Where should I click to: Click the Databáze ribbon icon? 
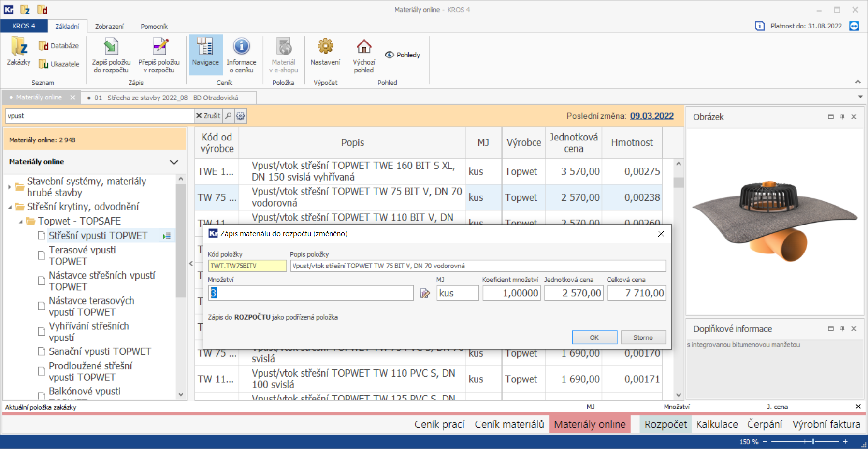click(58, 46)
